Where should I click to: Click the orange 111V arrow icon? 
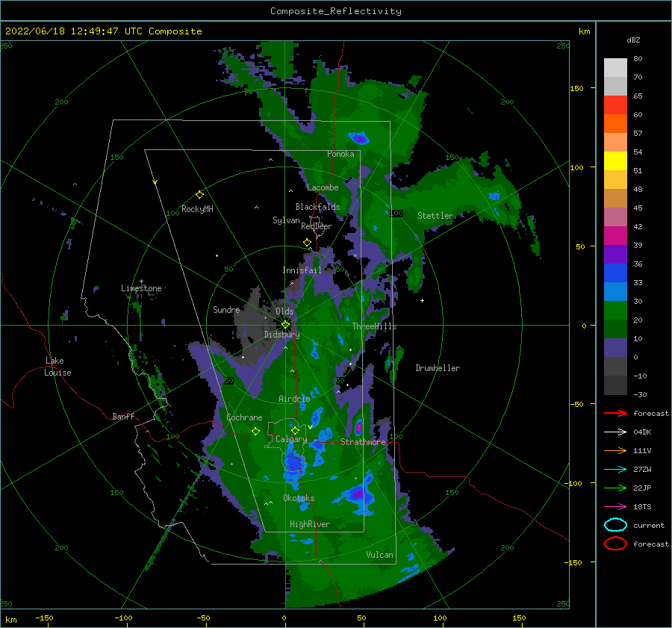(x=615, y=450)
